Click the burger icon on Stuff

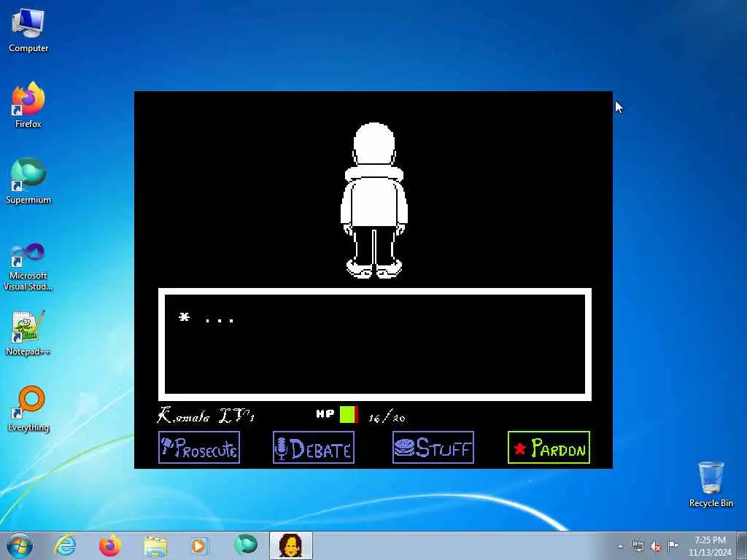click(x=404, y=447)
